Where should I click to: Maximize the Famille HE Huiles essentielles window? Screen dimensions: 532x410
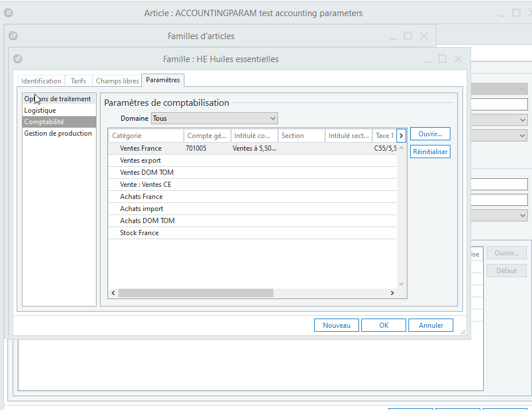click(442, 59)
